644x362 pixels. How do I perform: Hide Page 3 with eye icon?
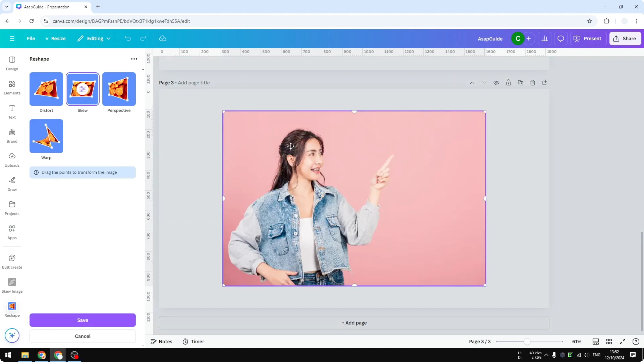click(497, 82)
